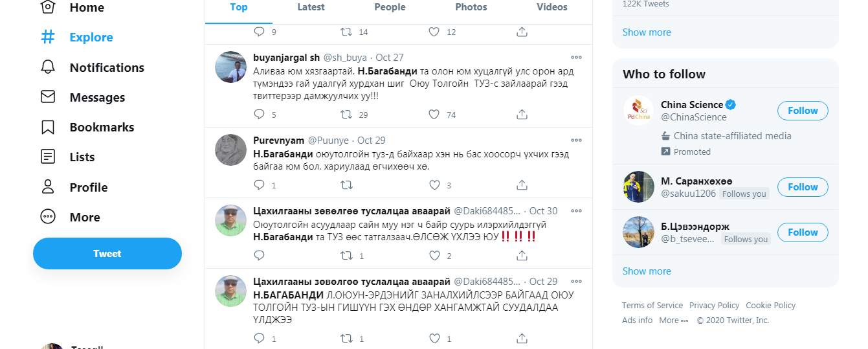
Task: Expand footer More links option
Action: pos(673,320)
